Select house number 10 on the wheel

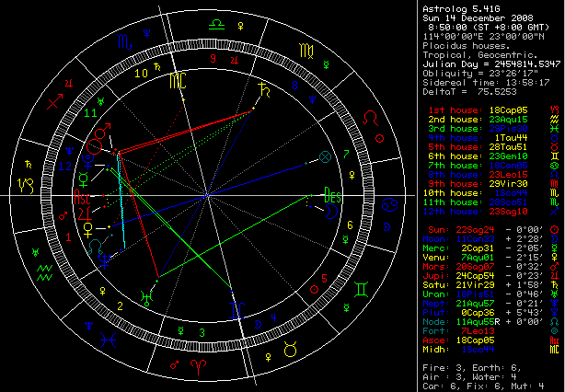click(141, 72)
